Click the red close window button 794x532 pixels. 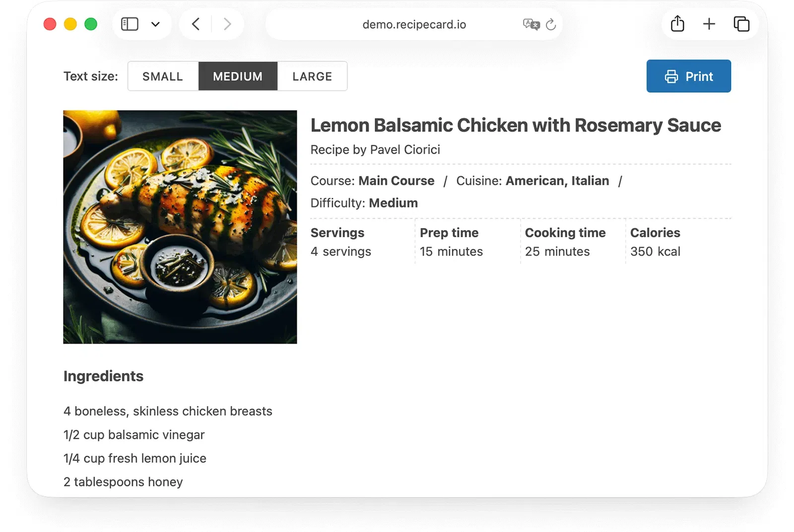[x=50, y=24]
